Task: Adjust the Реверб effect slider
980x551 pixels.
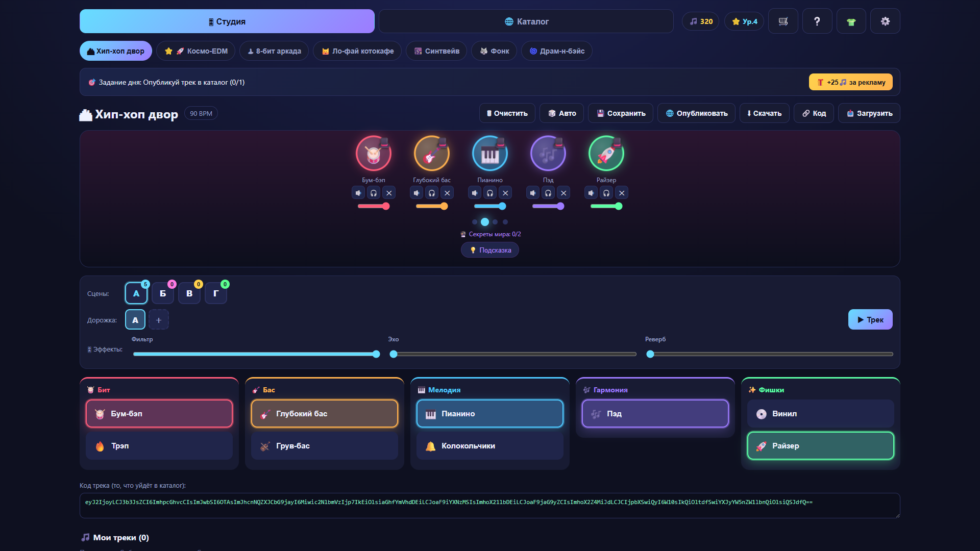Action: coord(771,354)
